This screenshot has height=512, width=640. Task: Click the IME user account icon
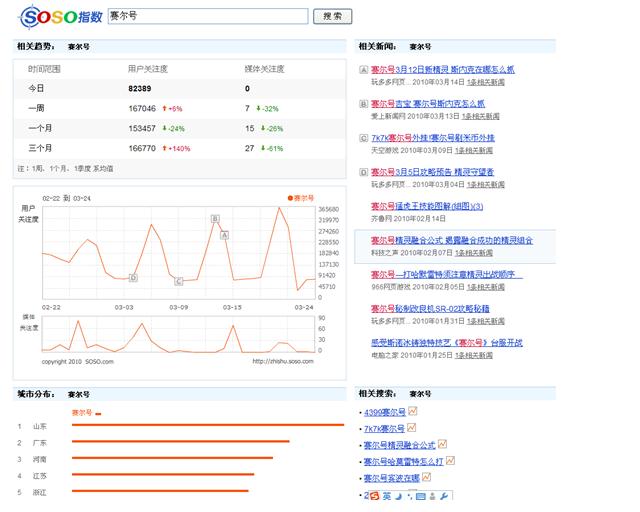click(x=433, y=496)
